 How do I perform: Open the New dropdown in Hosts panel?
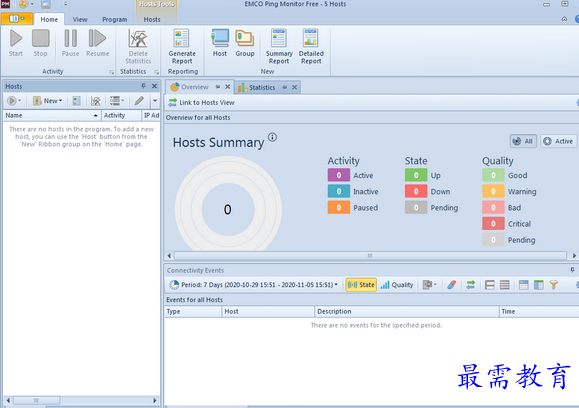point(48,100)
